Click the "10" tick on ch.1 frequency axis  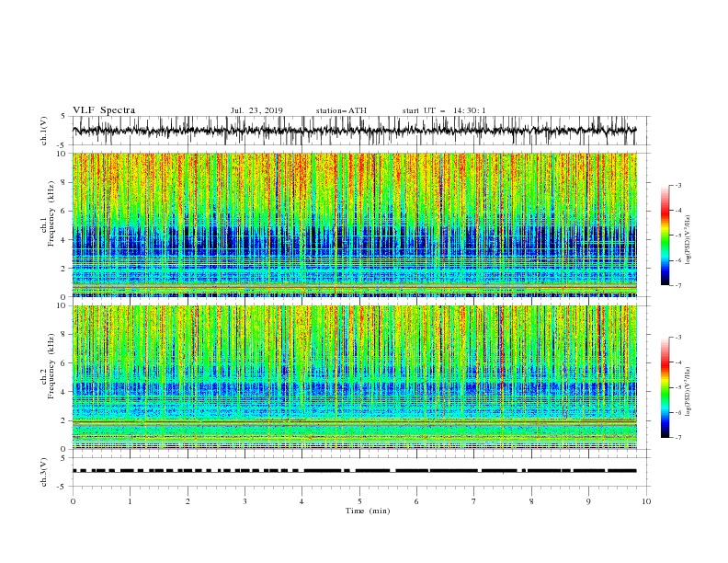(x=62, y=154)
